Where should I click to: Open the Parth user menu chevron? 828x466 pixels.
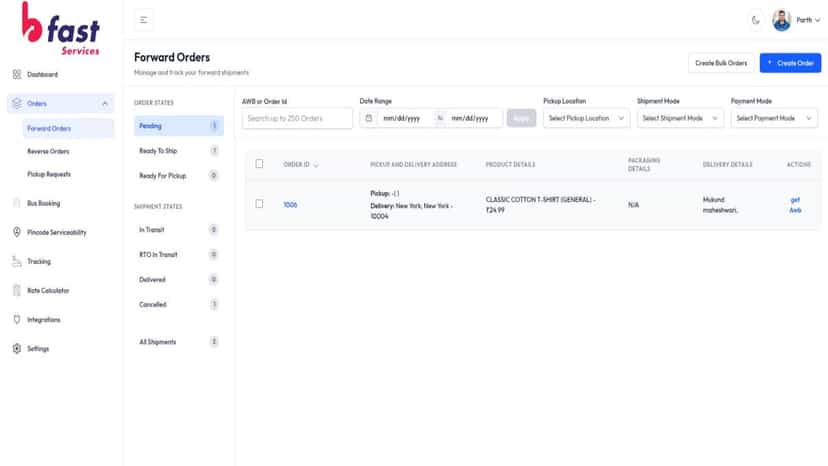tap(817, 20)
